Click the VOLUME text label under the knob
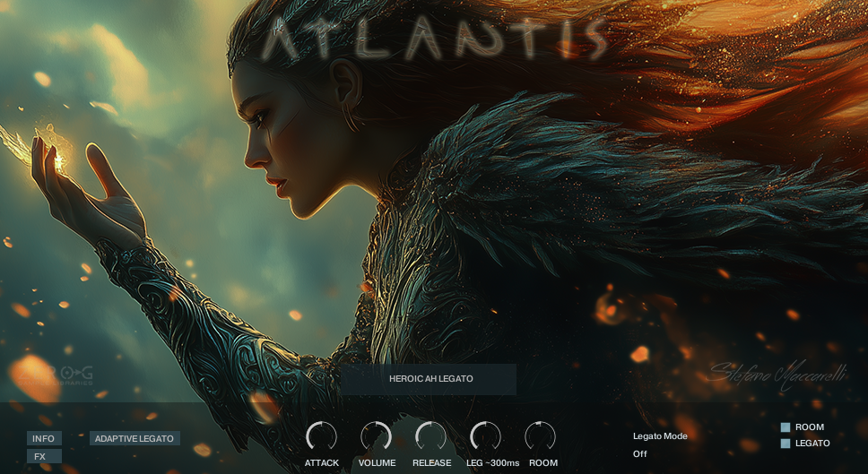 377,463
